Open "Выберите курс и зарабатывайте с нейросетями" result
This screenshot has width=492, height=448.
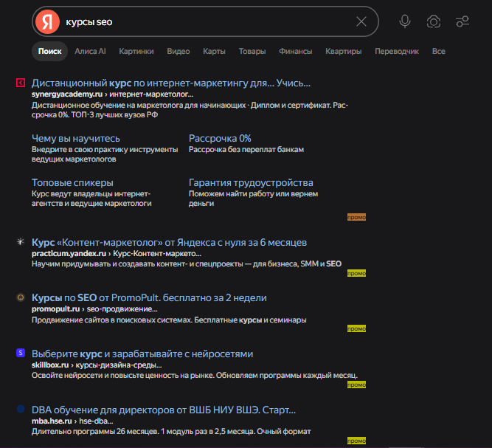pos(142,354)
